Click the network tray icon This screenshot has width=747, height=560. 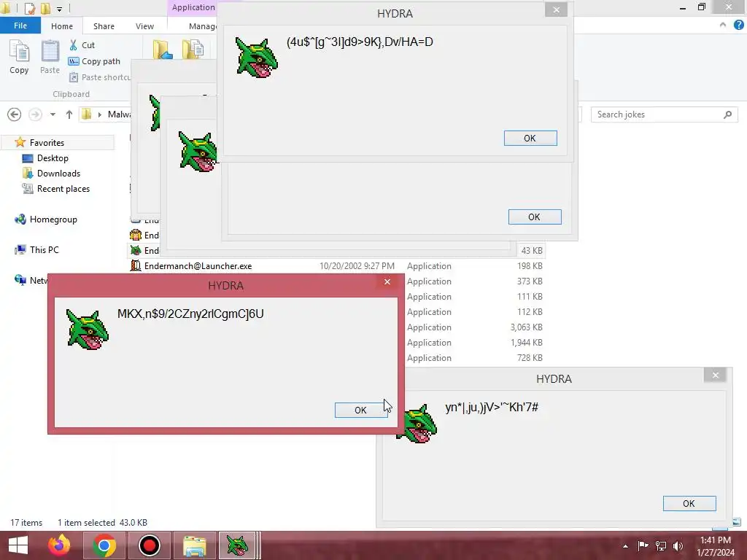(661, 545)
